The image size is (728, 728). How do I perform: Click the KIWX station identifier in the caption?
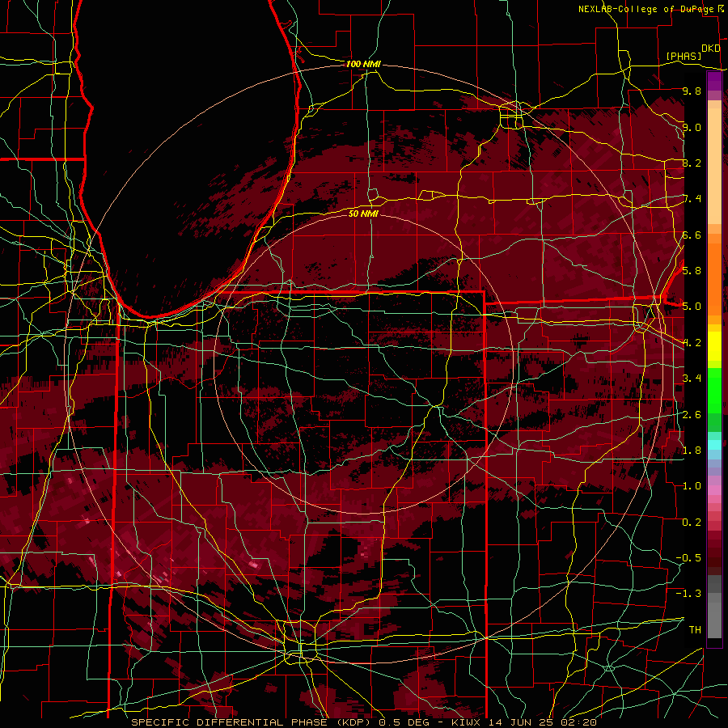[x=467, y=722]
